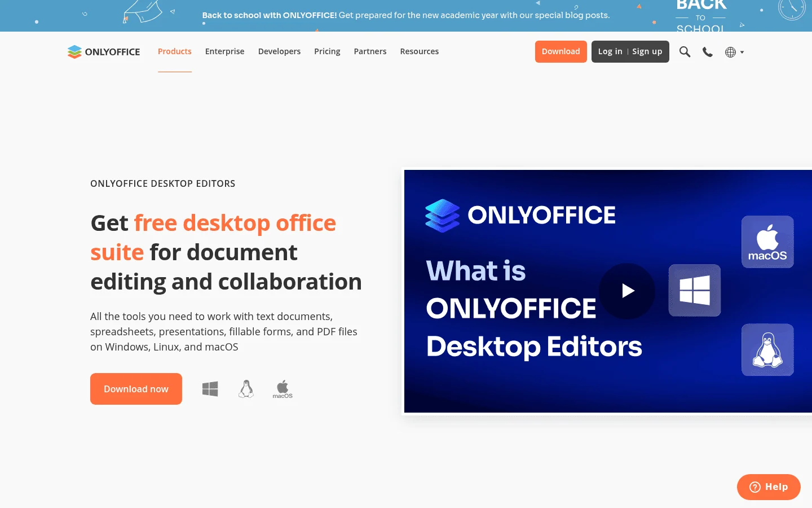Open the Developers menu
The image size is (812, 508).
click(279, 51)
